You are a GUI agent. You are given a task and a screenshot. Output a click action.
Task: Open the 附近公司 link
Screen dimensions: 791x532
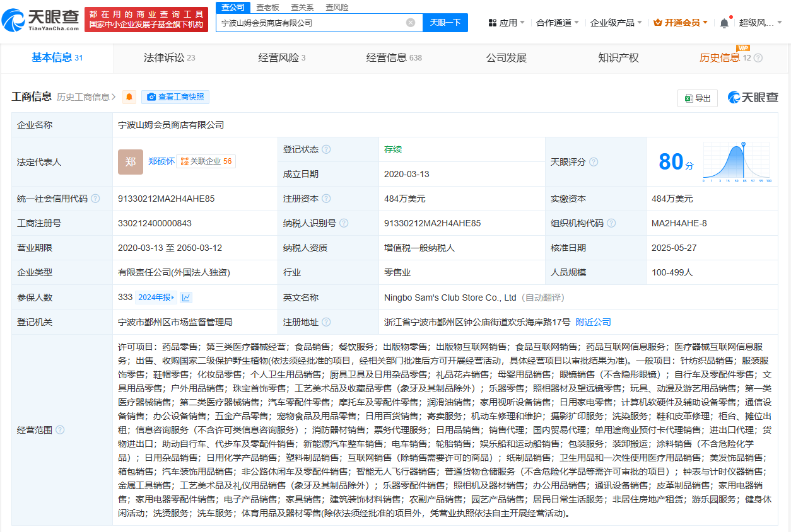point(593,322)
